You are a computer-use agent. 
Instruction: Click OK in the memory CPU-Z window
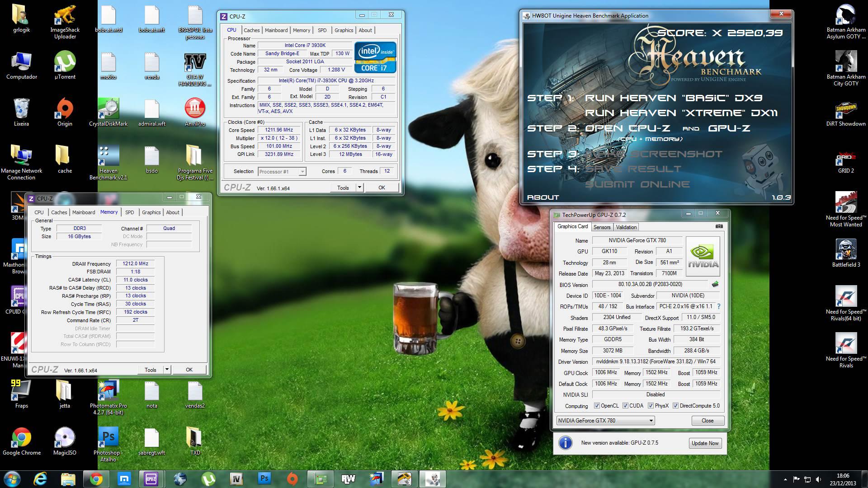pos(189,370)
